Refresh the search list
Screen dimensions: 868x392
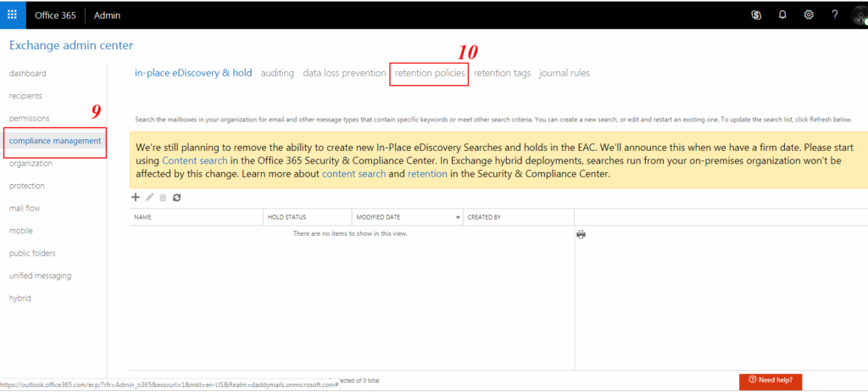click(x=176, y=197)
